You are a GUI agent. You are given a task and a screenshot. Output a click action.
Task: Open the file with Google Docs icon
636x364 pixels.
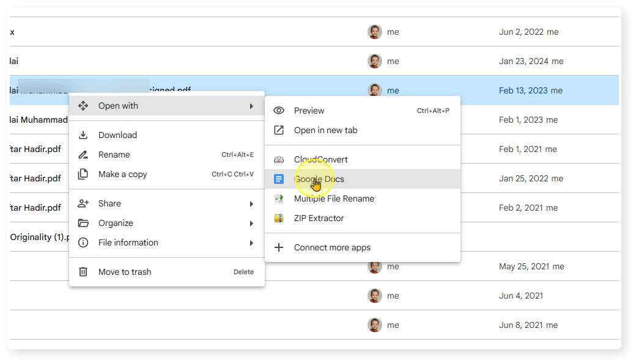279,179
